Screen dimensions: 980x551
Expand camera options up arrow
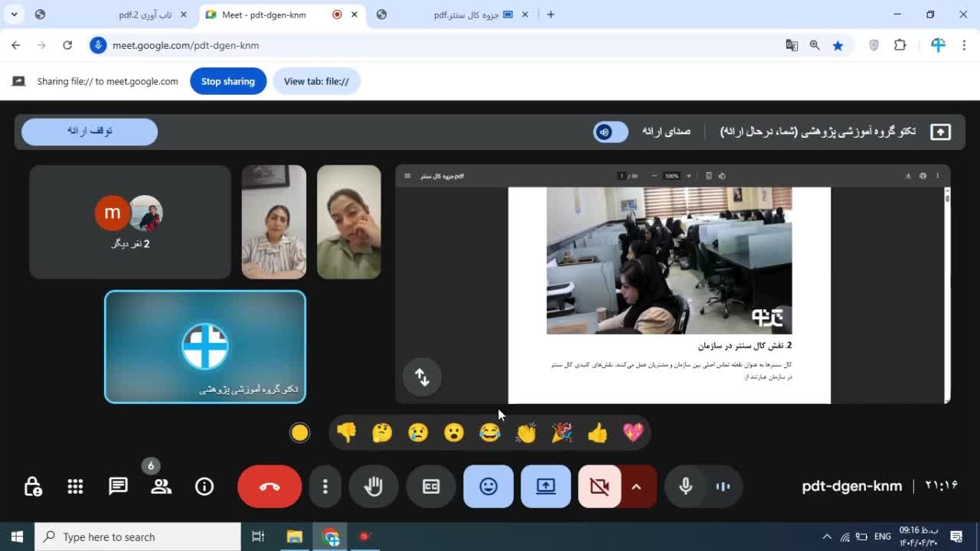pyautogui.click(x=636, y=487)
